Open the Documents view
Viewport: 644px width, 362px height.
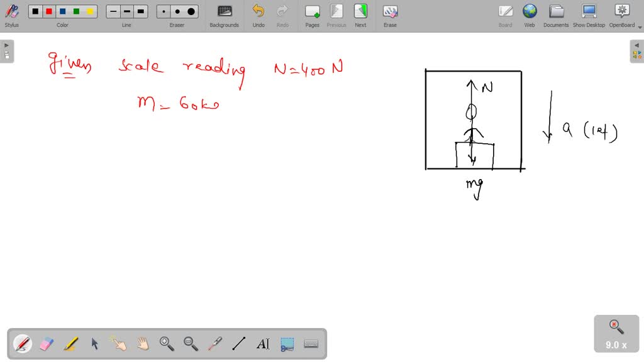pyautogui.click(x=556, y=16)
